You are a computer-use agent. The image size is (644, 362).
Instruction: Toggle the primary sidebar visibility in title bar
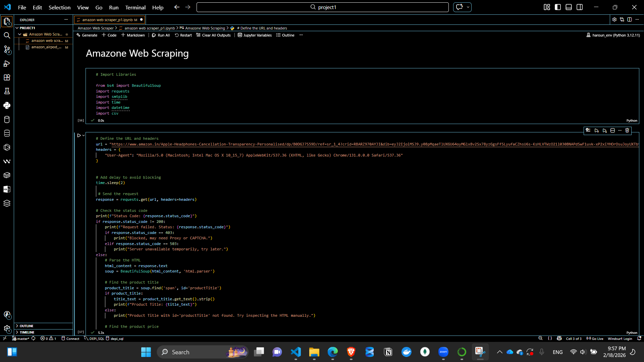(x=557, y=7)
